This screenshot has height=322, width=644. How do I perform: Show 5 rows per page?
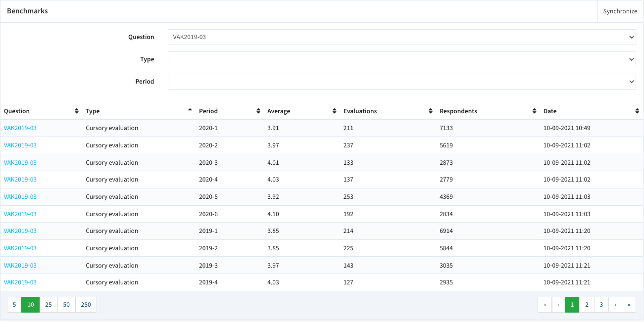tap(14, 305)
